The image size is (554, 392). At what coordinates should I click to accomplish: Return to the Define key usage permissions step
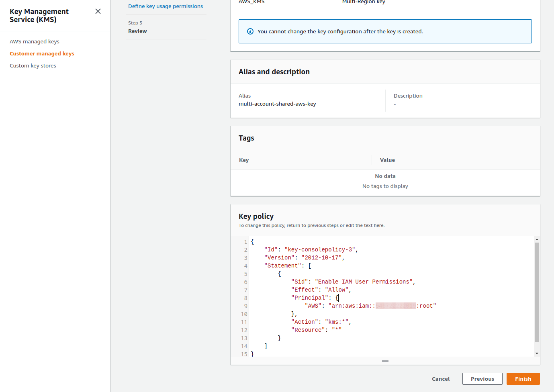tap(165, 6)
